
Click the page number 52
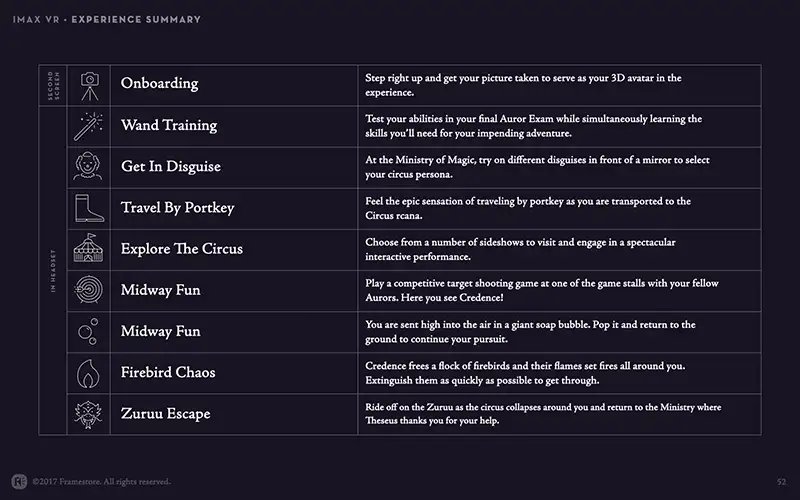782,482
